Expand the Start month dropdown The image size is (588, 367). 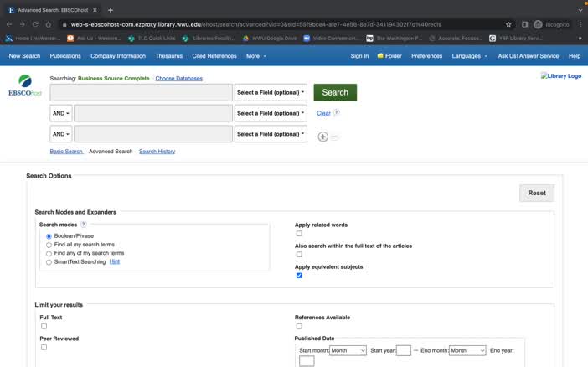pos(348,350)
